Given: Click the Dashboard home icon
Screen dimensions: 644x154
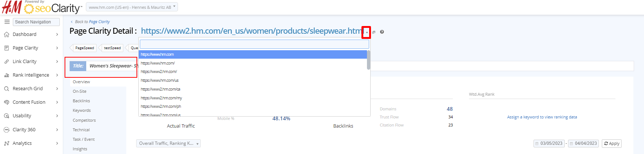Looking at the screenshot, I should click(x=7, y=34).
